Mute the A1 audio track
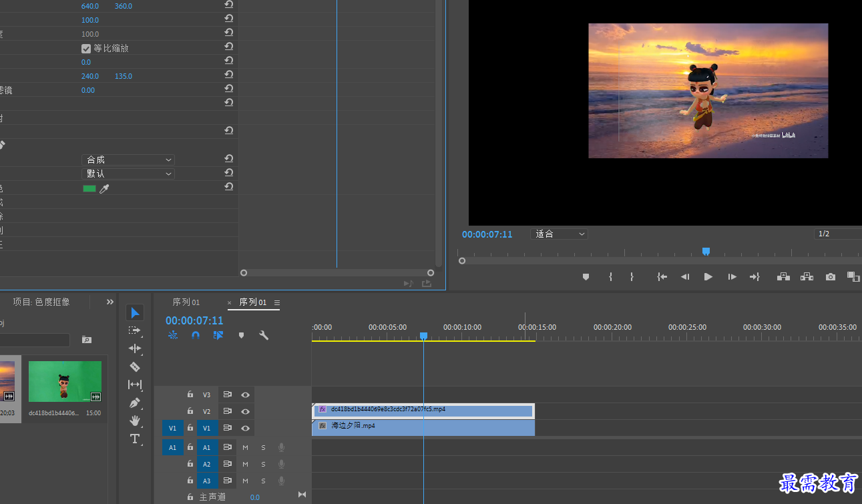 pos(245,447)
